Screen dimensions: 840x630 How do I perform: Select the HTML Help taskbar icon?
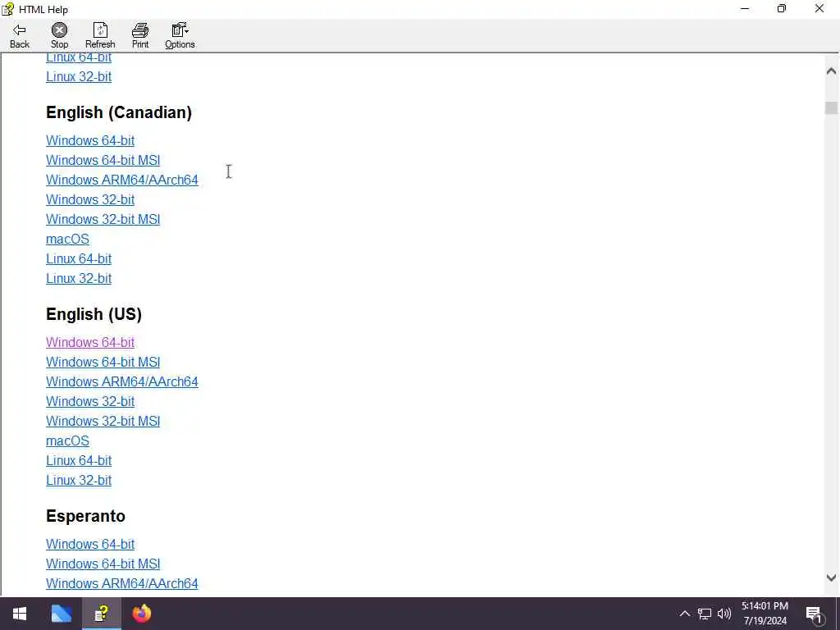[102, 614]
